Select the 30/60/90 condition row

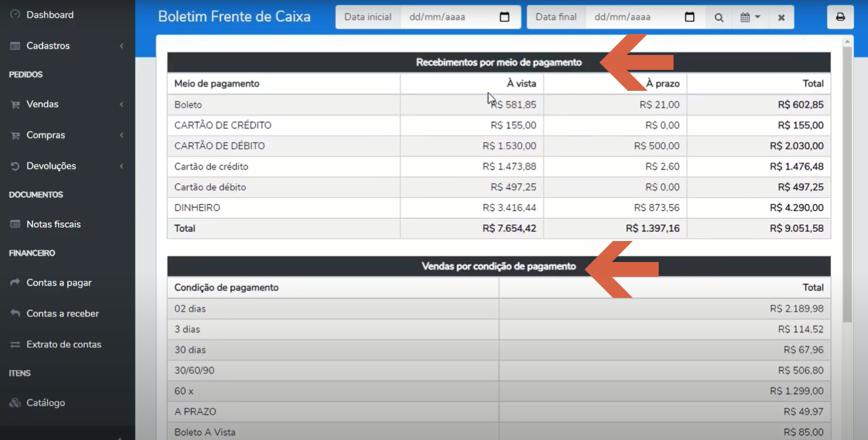pyautogui.click(x=499, y=370)
